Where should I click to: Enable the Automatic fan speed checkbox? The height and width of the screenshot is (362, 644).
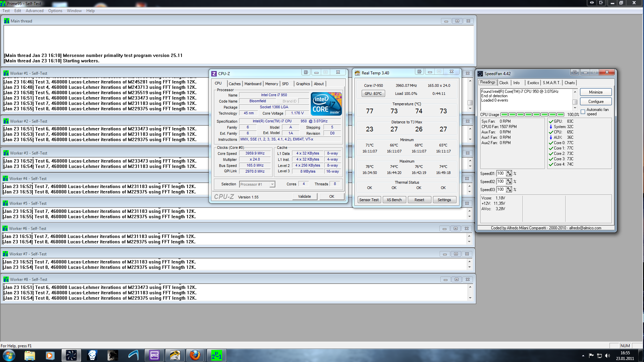point(583,112)
